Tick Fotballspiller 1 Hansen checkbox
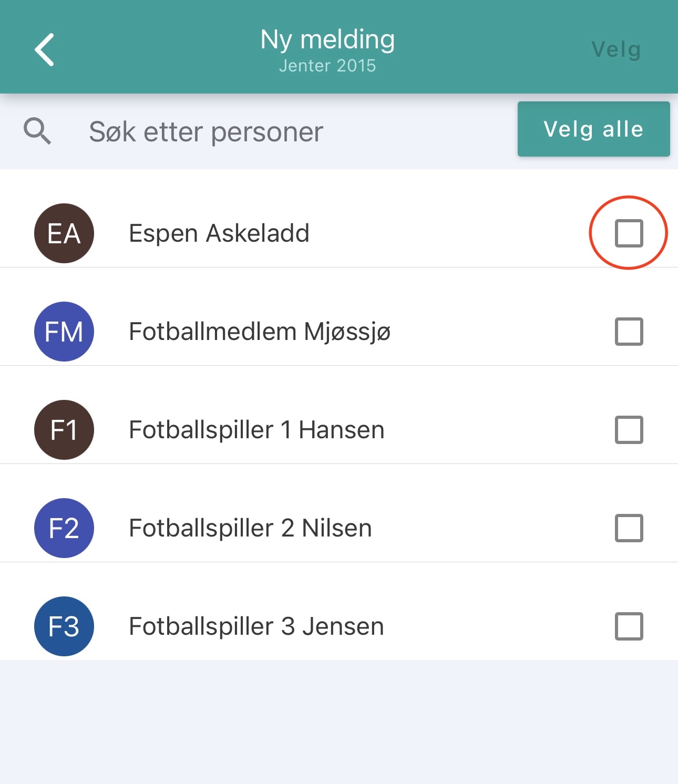The image size is (678, 784). click(629, 430)
